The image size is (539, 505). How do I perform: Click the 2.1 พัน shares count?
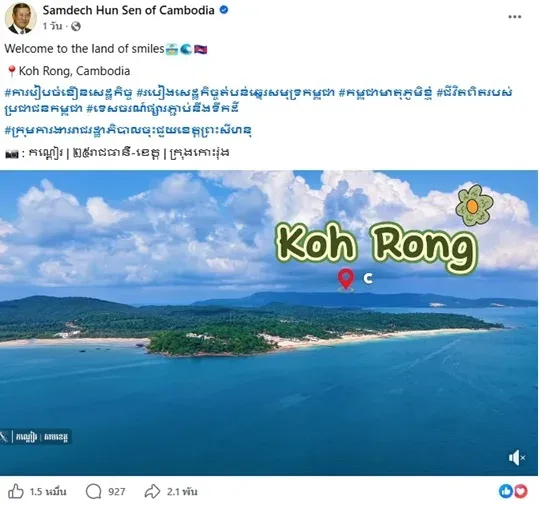(182, 492)
